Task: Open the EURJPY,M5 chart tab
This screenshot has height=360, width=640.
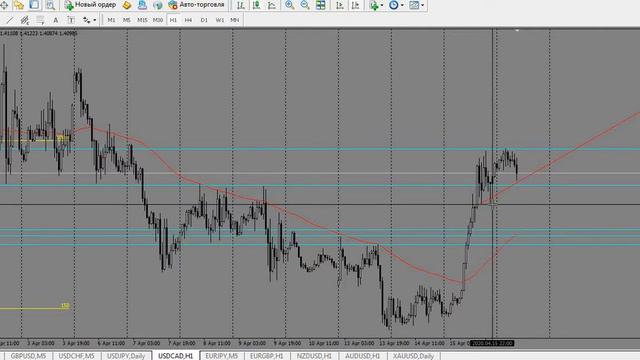Action: click(222, 356)
